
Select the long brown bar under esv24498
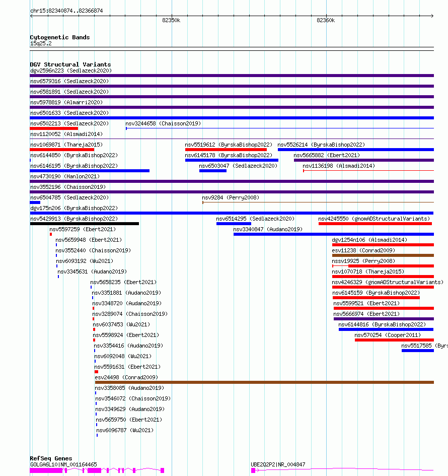click(264, 382)
